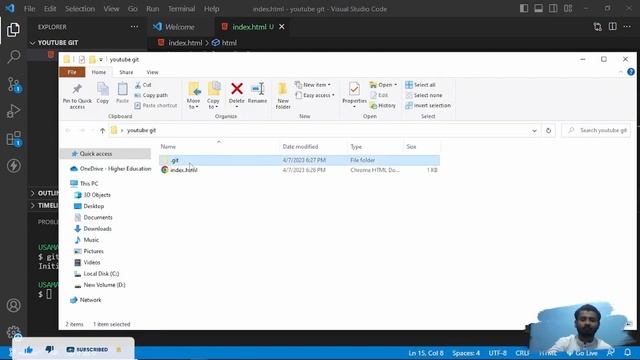Image resolution: width=640 pixels, height=360 pixels.
Task: Switch to the View ribbon tab
Action: click(x=152, y=72)
